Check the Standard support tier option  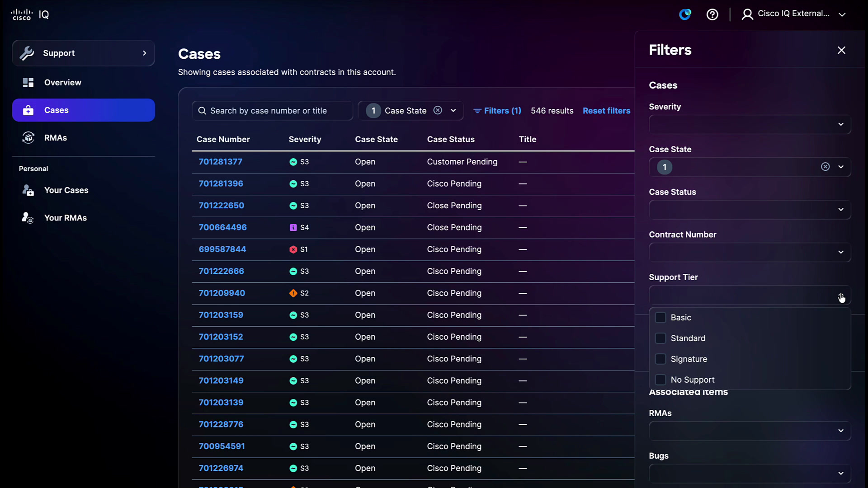[660, 338]
